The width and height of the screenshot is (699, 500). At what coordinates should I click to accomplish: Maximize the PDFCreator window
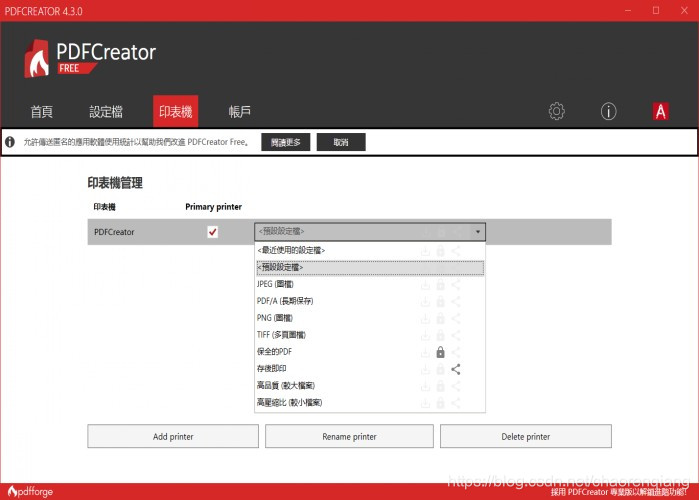(x=656, y=10)
